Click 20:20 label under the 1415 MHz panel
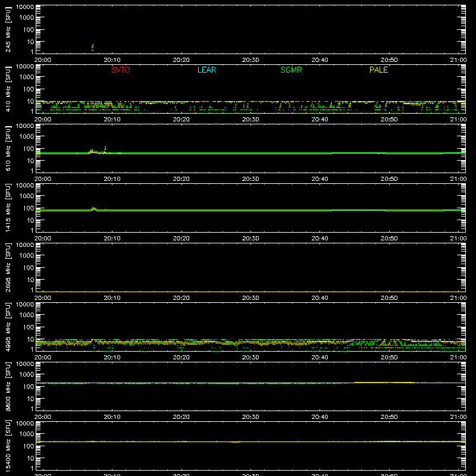Viewport: 476px width, 476px height. click(x=181, y=239)
